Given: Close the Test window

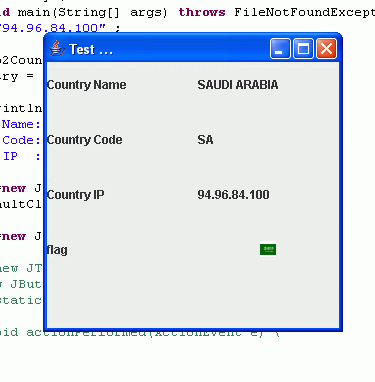Looking at the screenshot, I should (326, 49).
